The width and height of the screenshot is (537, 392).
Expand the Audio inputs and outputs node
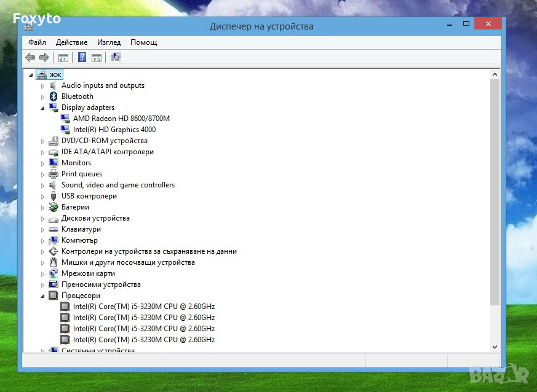point(43,86)
